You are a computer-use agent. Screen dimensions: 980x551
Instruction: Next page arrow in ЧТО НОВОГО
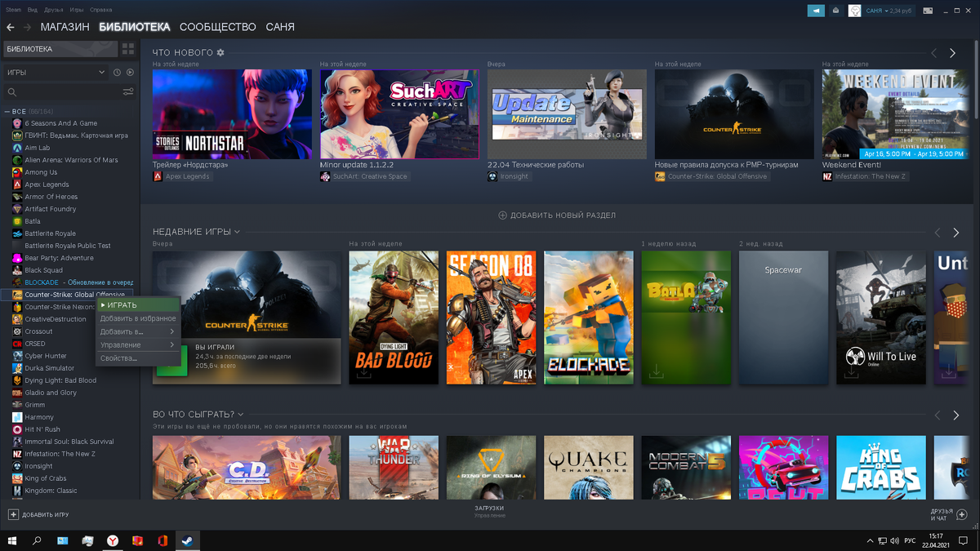point(952,53)
